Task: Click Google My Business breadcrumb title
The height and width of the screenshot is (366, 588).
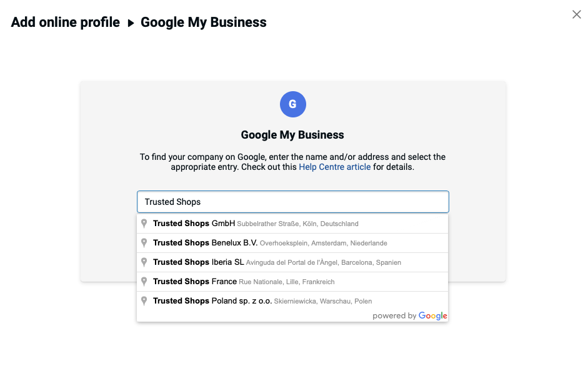Action: point(204,22)
